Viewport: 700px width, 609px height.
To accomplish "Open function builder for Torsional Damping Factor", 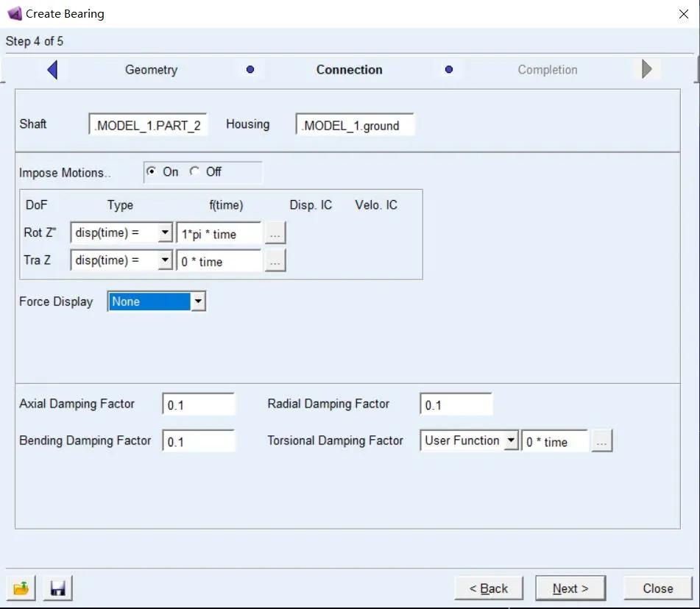I will (x=601, y=441).
